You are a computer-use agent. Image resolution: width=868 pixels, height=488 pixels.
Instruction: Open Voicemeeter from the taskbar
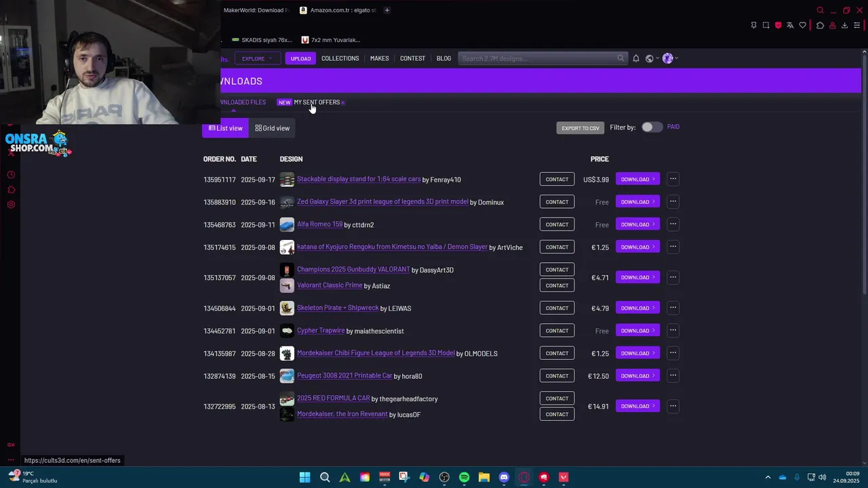(x=384, y=477)
